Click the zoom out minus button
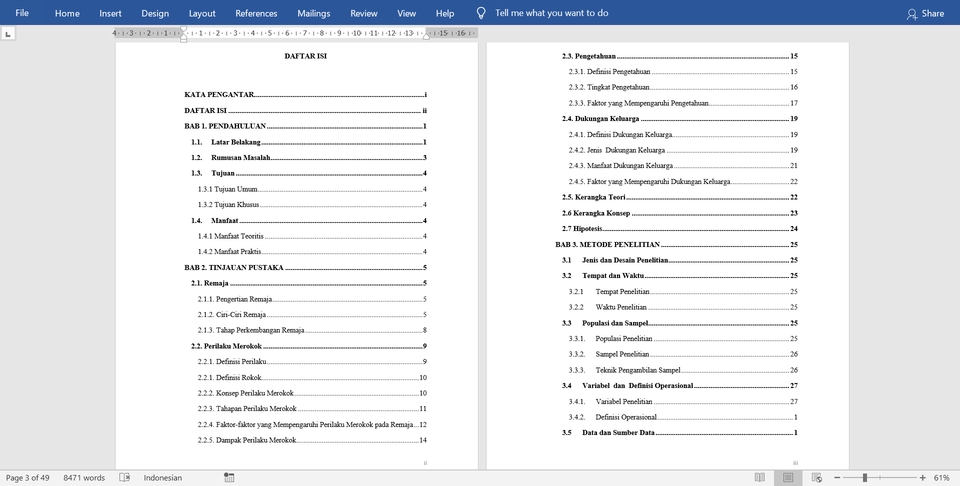Viewport: 960px width, 486px height. click(x=837, y=477)
